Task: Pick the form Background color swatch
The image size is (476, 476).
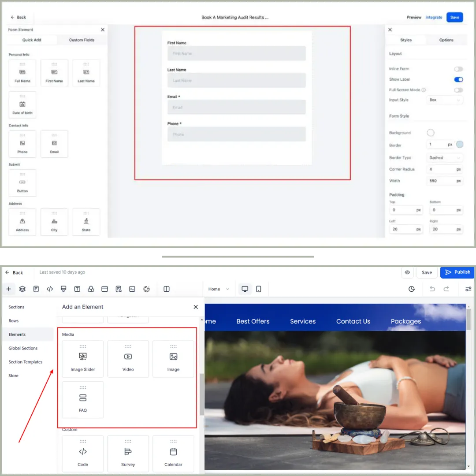Action: tap(431, 133)
